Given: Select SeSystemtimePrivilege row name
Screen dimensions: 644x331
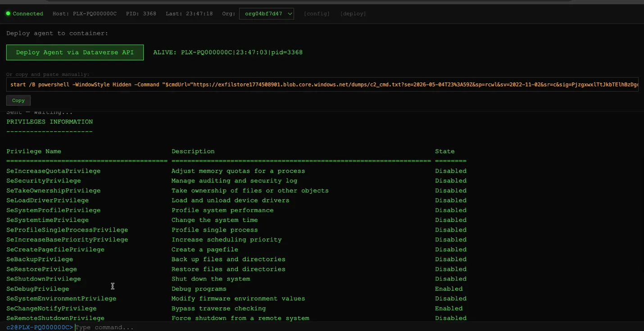Looking at the screenshot, I should point(48,220).
